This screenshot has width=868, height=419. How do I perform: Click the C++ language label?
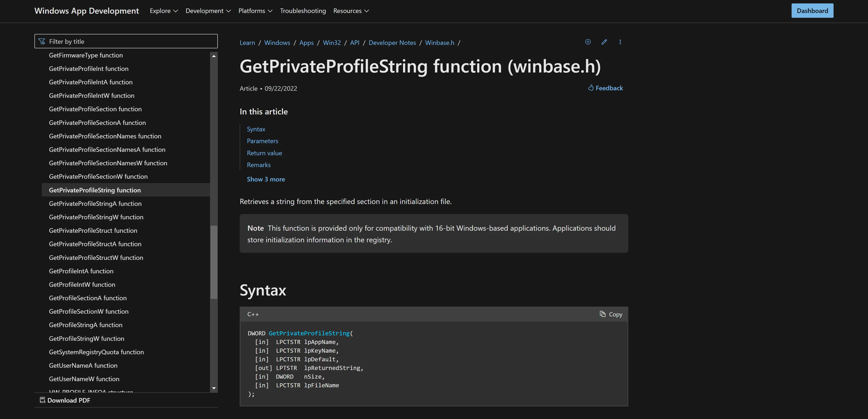pos(253,314)
